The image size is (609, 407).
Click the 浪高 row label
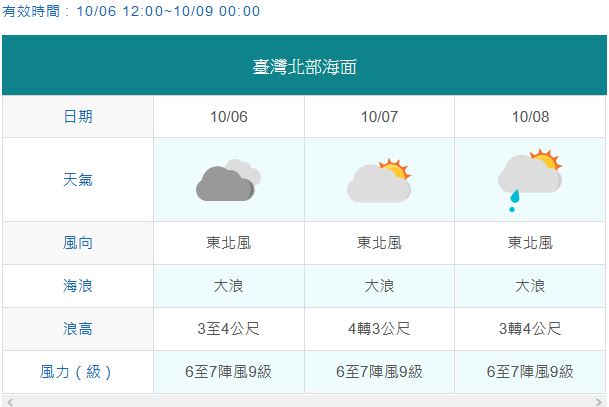point(78,329)
